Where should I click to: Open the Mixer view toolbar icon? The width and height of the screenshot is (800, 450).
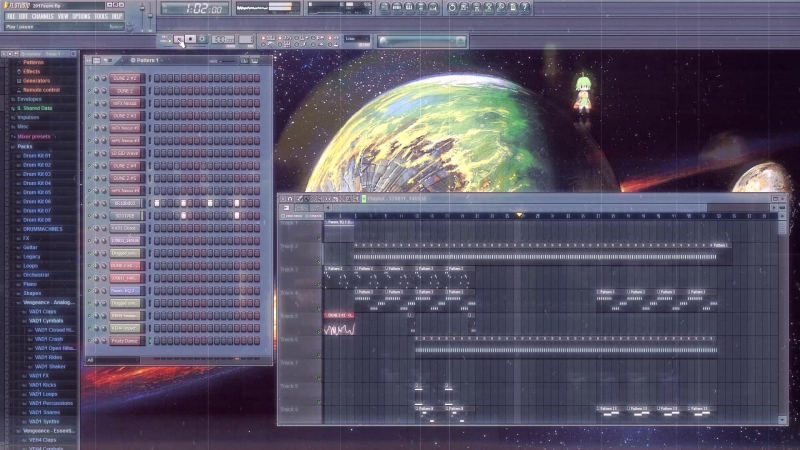pyautogui.click(x=434, y=8)
